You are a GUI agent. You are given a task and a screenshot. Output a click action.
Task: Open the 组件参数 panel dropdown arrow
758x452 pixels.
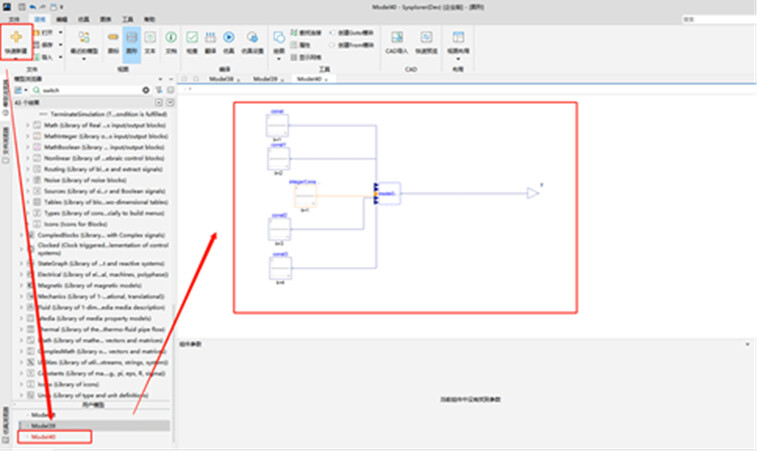747,344
